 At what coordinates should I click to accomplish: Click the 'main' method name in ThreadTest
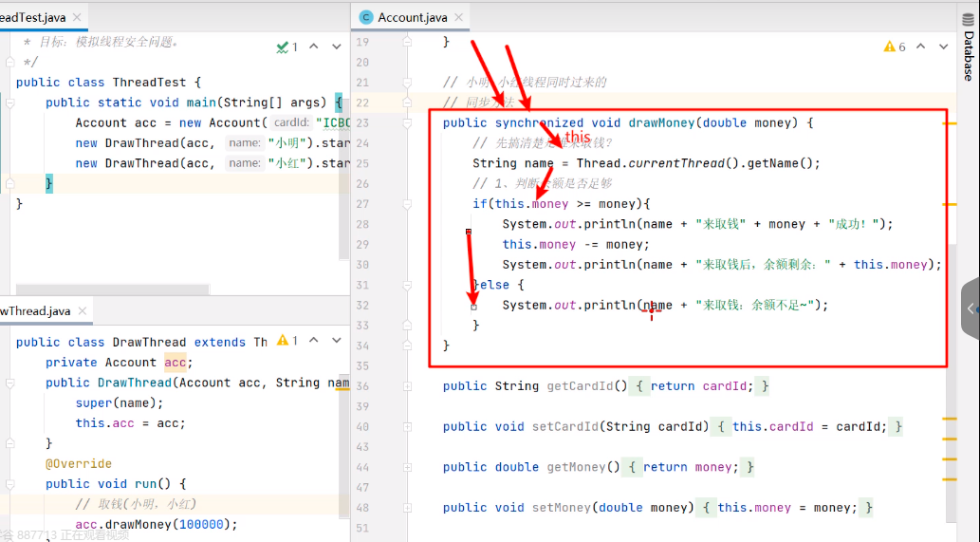(x=201, y=103)
